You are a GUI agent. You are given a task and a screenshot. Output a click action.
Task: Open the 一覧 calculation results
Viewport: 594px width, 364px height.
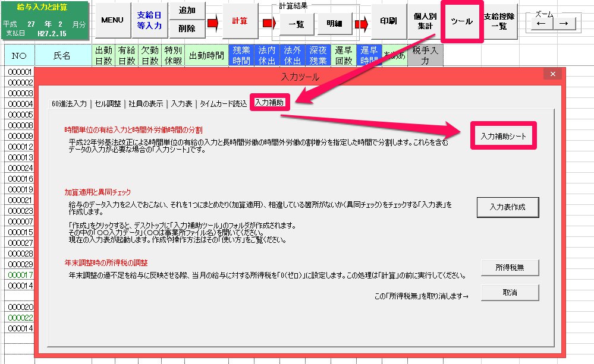296,24
